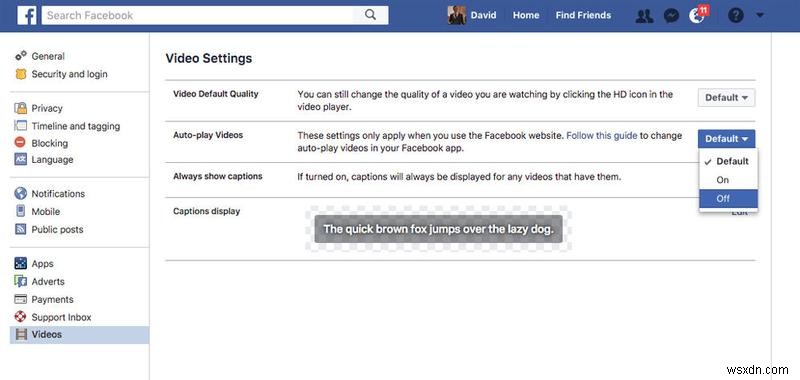Go to Home in top bar
The height and width of the screenshot is (380, 800).
526,15
